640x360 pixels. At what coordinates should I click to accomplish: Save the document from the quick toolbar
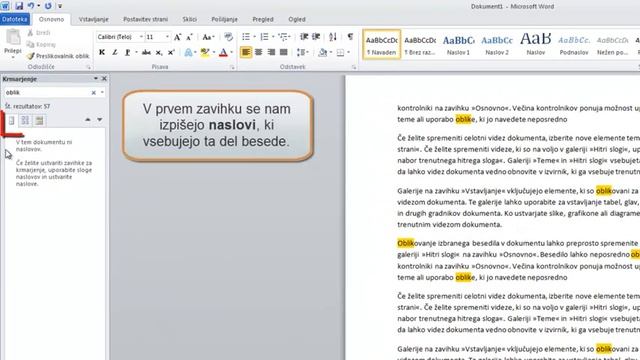[x=19, y=6]
